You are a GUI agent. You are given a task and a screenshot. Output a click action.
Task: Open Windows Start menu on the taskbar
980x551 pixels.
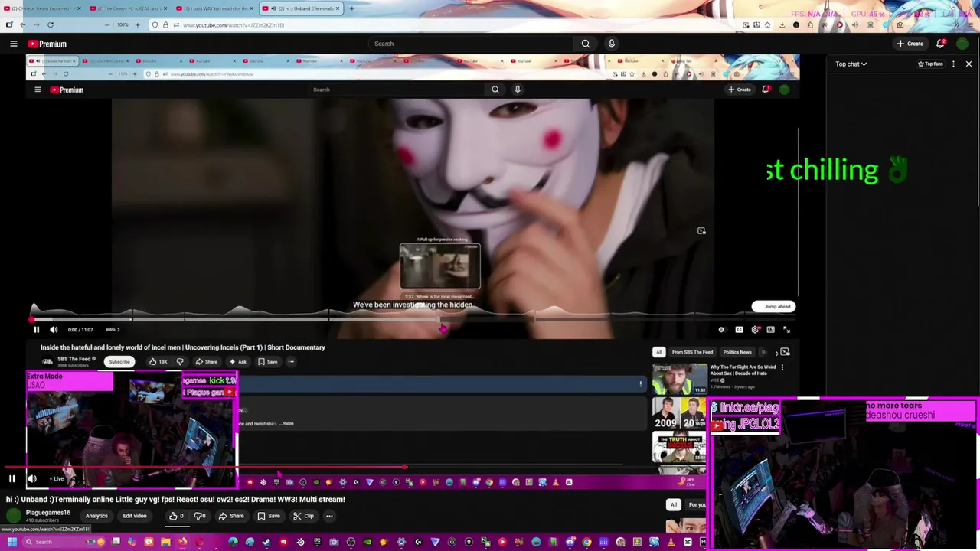click(x=11, y=542)
